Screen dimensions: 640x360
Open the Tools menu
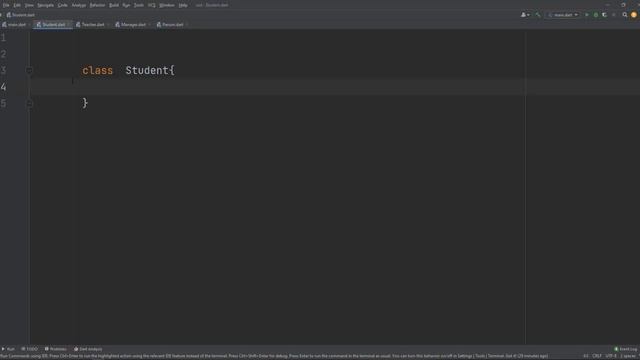point(139,5)
